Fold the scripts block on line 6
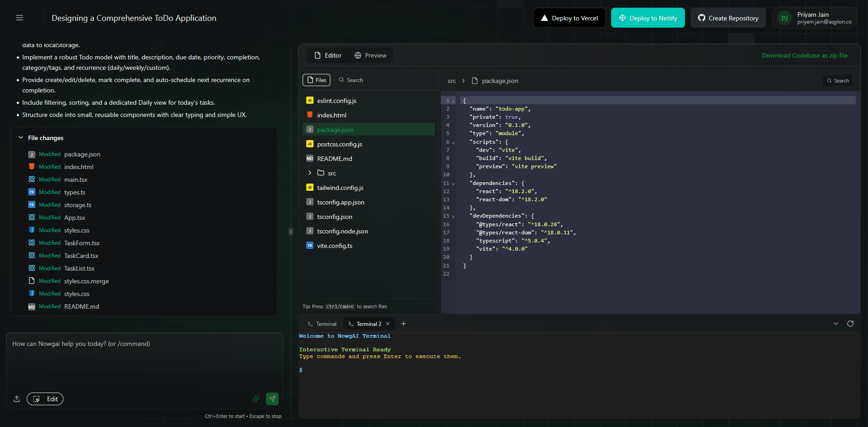This screenshot has height=427, width=868. click(x=453, y=142)
